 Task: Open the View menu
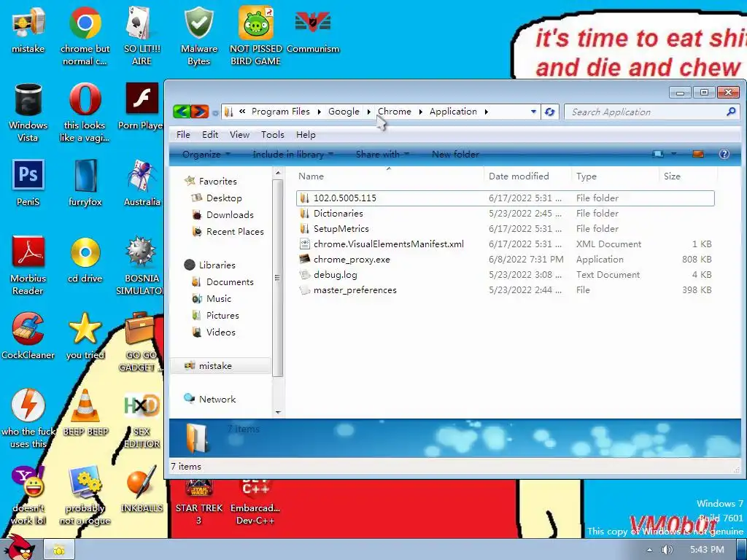239,135
